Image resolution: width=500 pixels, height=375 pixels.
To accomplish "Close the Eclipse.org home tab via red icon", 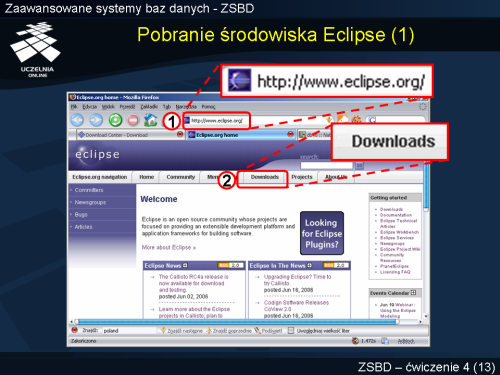I will coord(290,134).
